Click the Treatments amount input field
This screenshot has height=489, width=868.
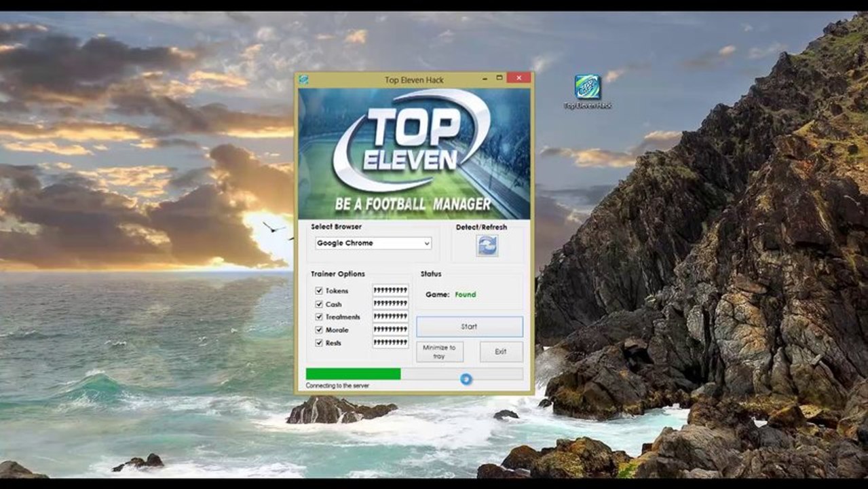[x=390, y=316]
